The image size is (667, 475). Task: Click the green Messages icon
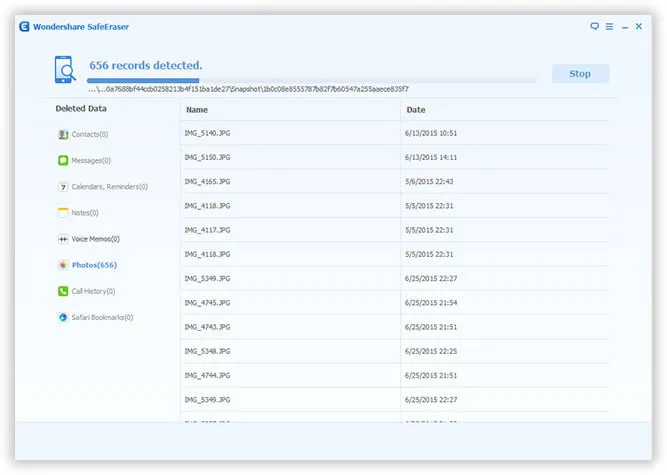63,160
